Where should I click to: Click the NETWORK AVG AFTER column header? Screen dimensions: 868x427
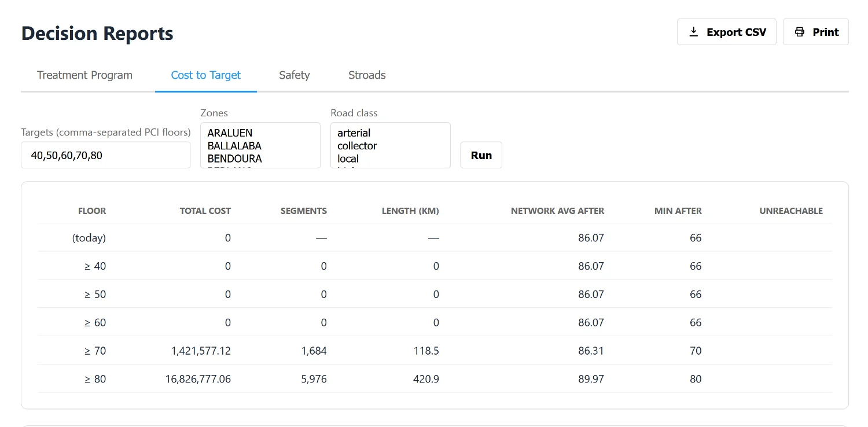[557, 211]
